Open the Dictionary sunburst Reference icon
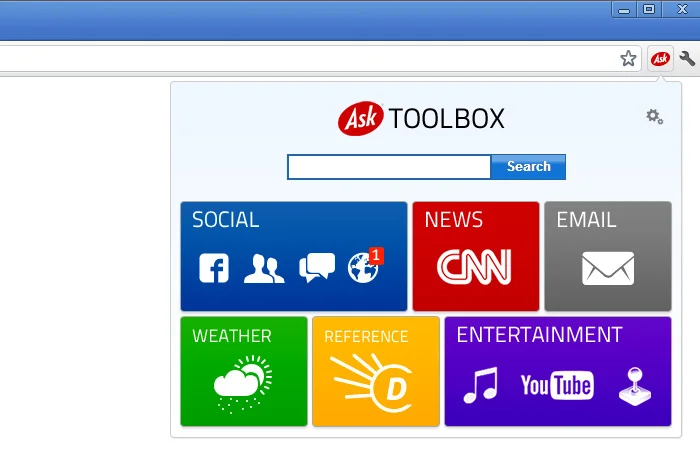700x451 pixels. click(x=373, y=383)
